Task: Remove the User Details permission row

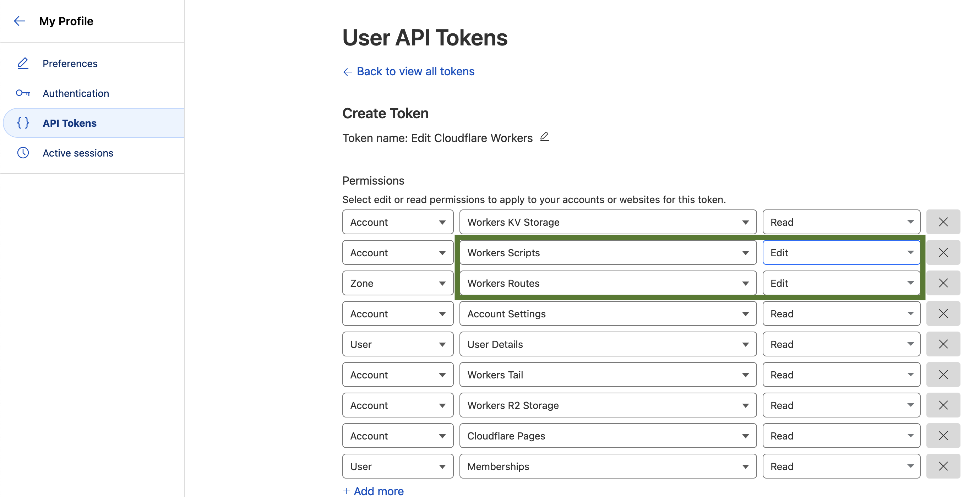Action: point(943,344)
